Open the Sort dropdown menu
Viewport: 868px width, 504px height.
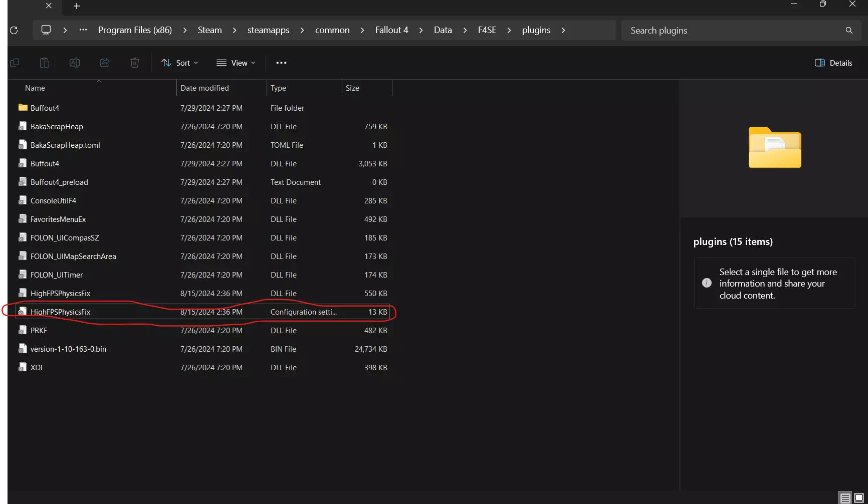179,63
